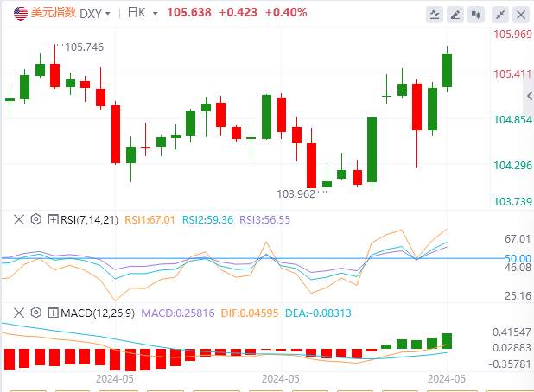Open MACD indicator settings hexagon icon
The height and width of the screenshot is (392, 534).
tap(35, 312)
